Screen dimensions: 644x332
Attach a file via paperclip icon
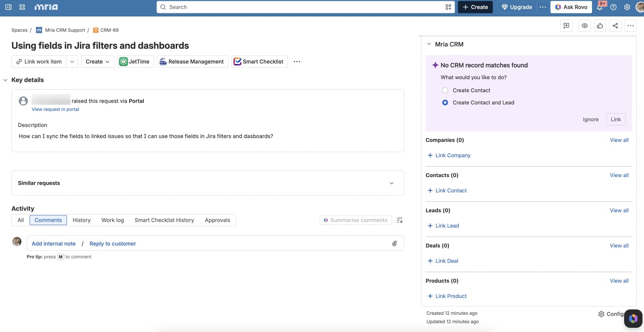(395, 243)
